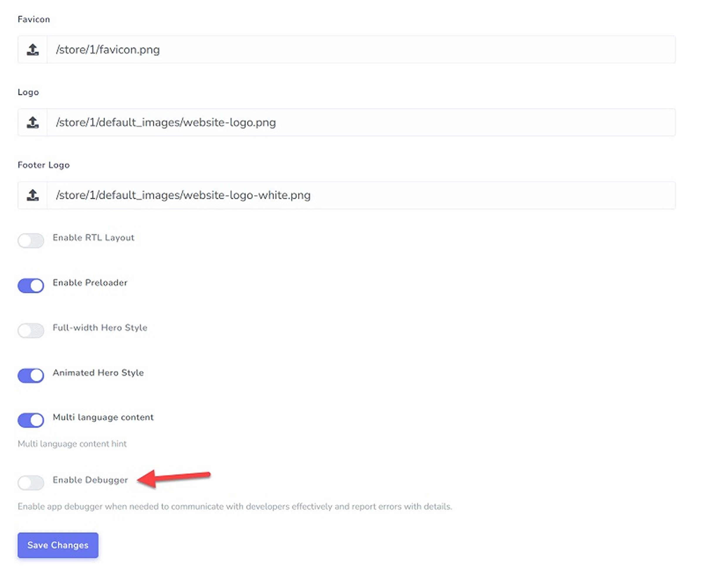Click the Save Changes button

click(58, 545)
